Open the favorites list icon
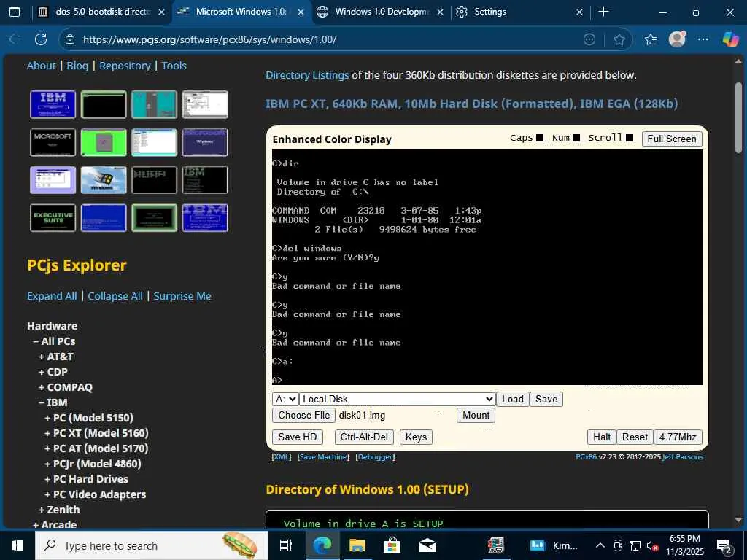This screenshot has width=747, height=560. pyautogui.click(x=651, y=39)
